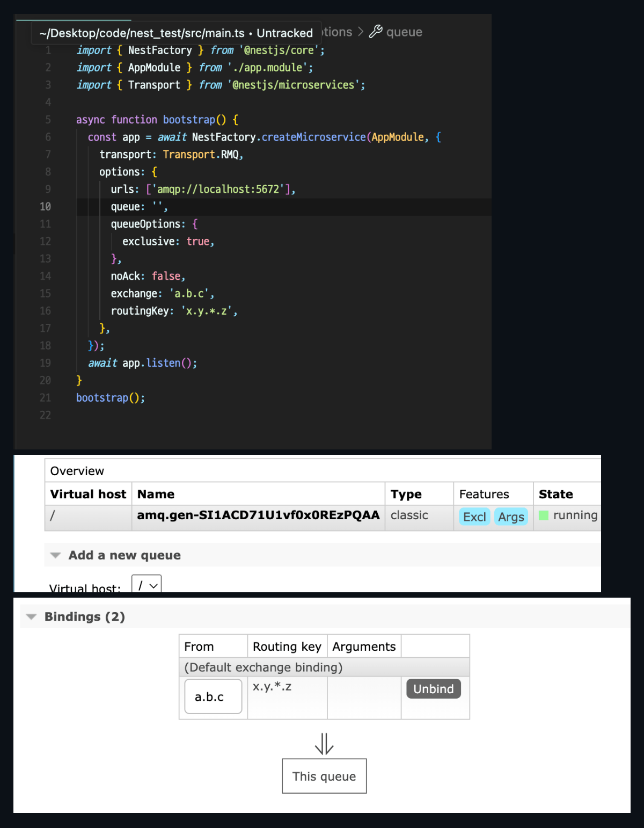Click the Routing key column header
644x828 pixels.
tap(287, 647)
